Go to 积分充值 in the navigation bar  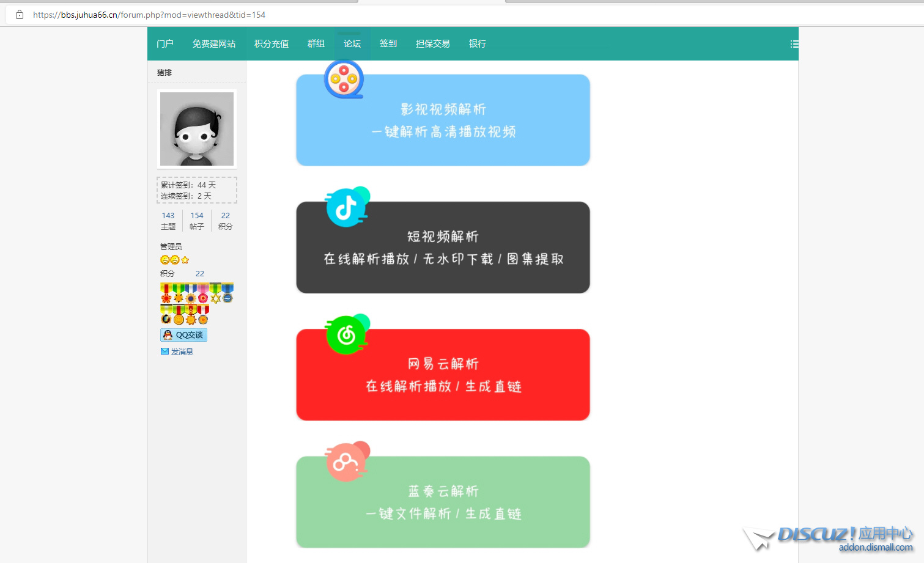(272, 44)
